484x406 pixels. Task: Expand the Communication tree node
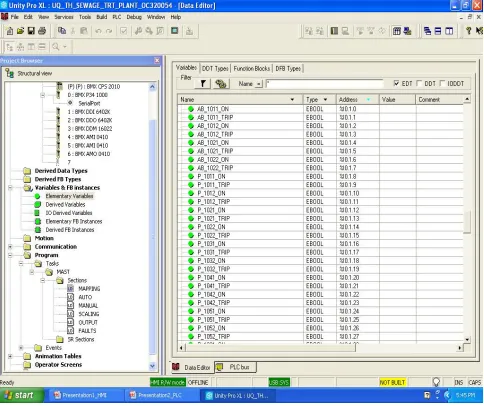[x=10, y=247]
